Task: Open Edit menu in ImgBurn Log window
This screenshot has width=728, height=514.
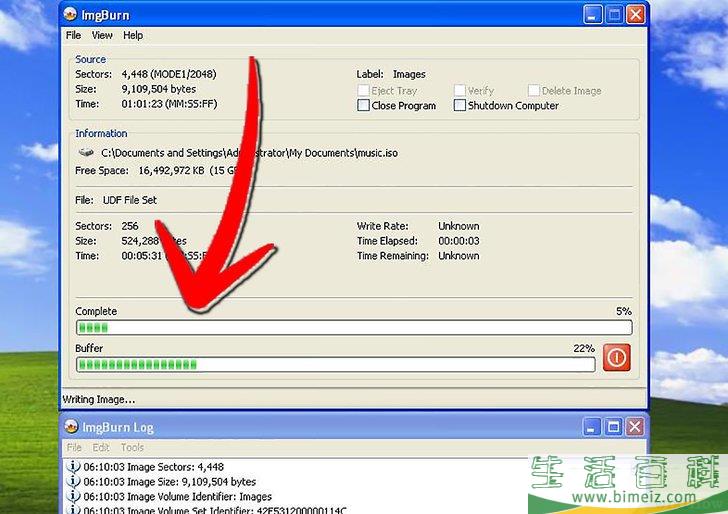Action: click(x=101, y=447)
